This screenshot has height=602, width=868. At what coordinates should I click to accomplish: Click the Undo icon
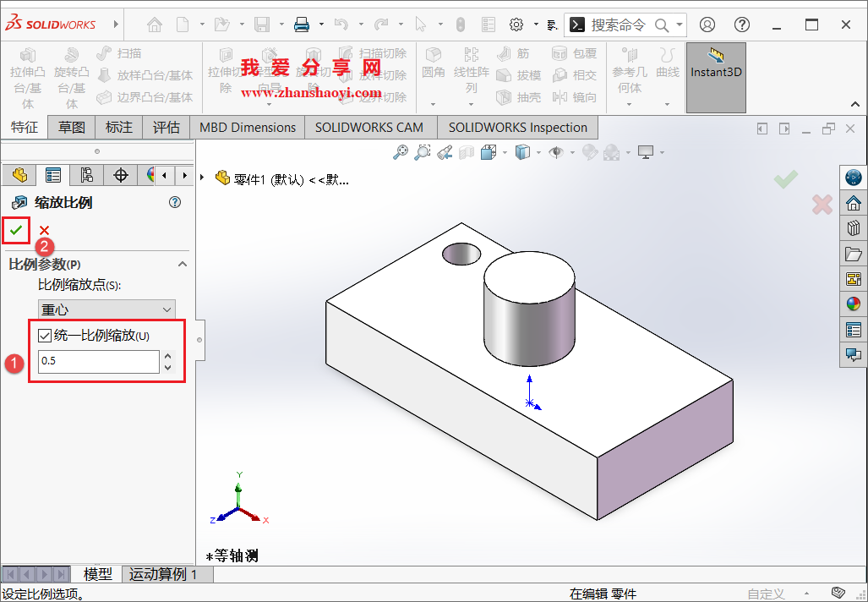point(341,25)
